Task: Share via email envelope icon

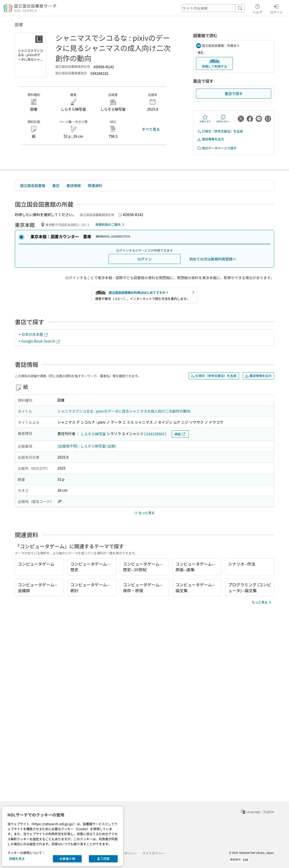Action: click(x=268, y=119)
